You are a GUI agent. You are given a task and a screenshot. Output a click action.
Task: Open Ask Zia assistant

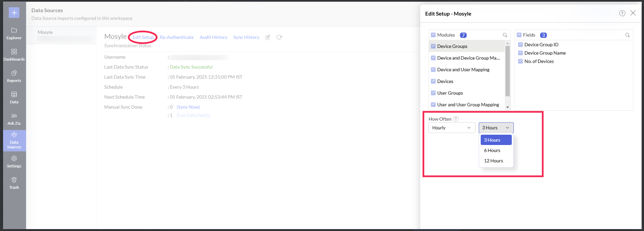click(x=14, y=119)
